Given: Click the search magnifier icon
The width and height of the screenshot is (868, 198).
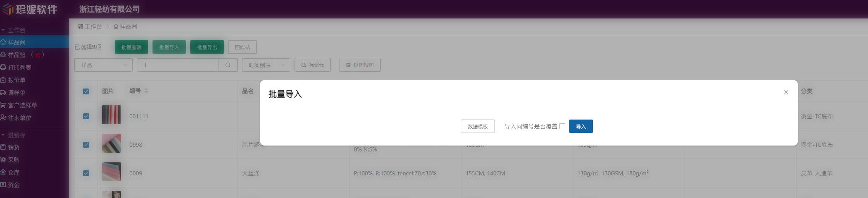Looking at the screenshot, I should [228, 65].
